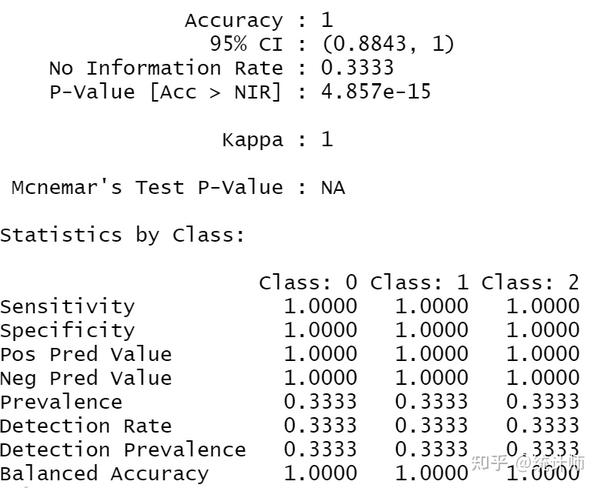The image size is (600, 488).
Task: Click the 95% CI interval value
Action: pyautogui.click(x=388, y=44)
